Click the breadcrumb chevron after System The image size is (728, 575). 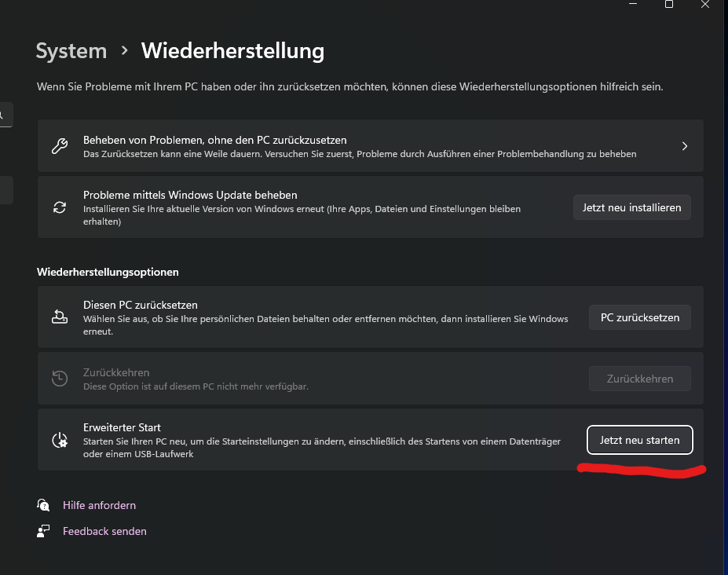tap(124, 50)
